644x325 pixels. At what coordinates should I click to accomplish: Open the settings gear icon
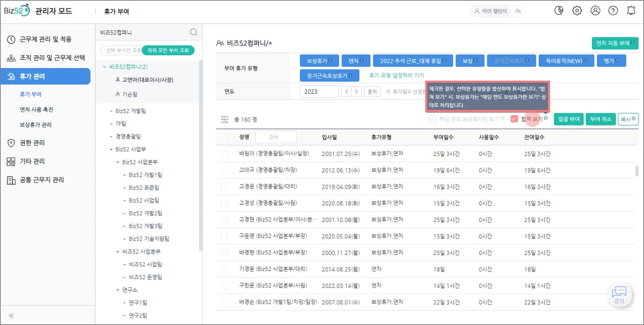click(577, 11)
